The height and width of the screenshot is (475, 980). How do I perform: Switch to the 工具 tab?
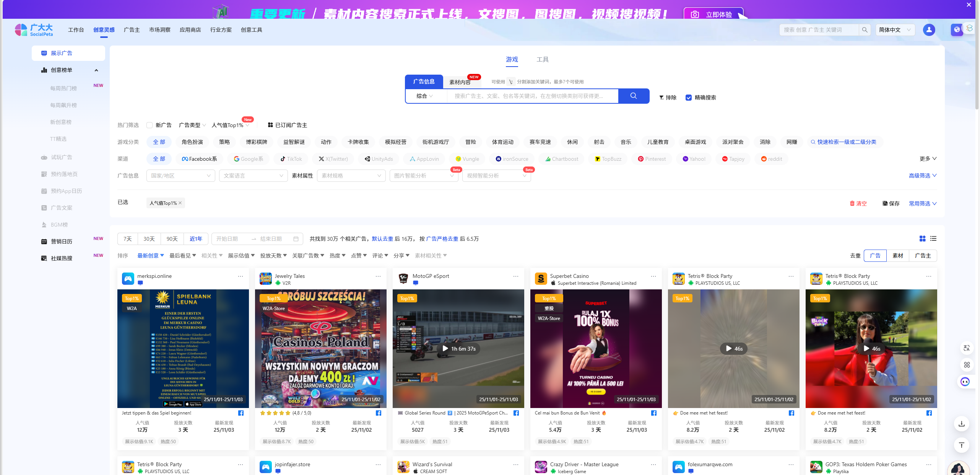[543, 59]
